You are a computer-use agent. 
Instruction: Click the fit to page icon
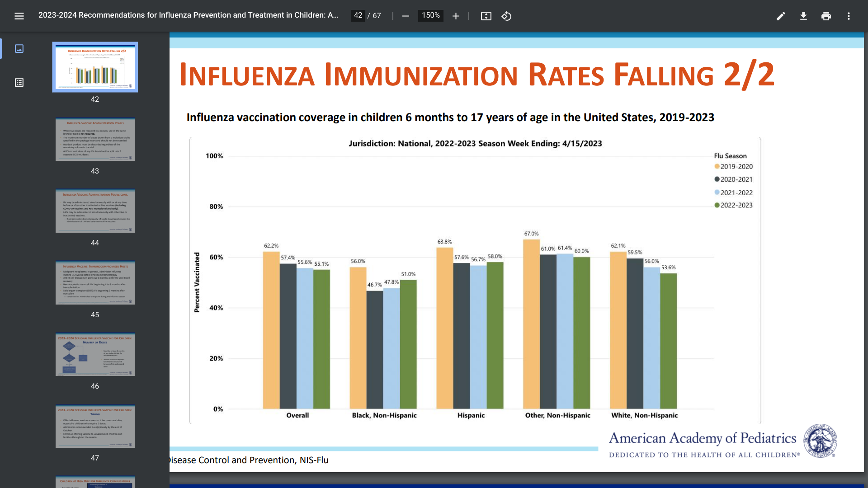(x=486, y=16)
